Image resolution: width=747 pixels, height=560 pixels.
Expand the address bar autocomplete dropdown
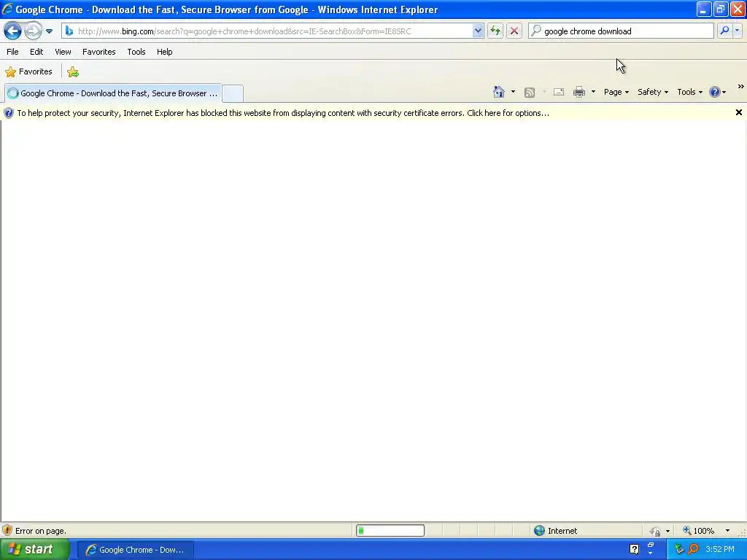(477, 31)
